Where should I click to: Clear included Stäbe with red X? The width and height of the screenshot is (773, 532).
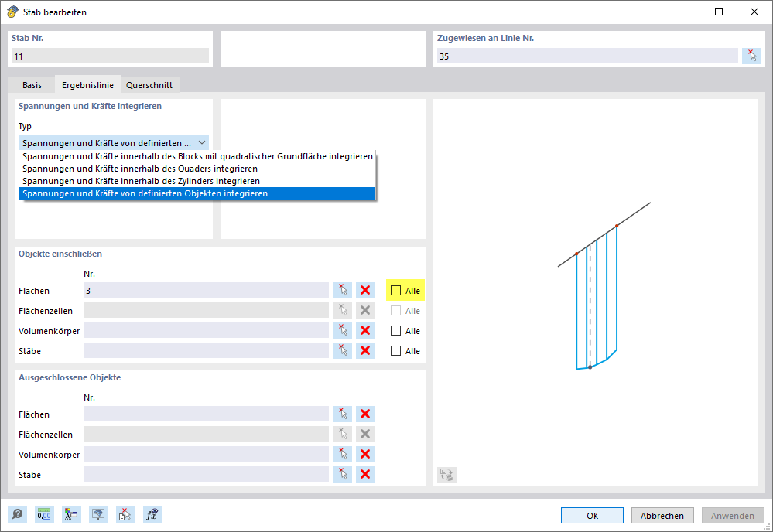pos(365,351)
